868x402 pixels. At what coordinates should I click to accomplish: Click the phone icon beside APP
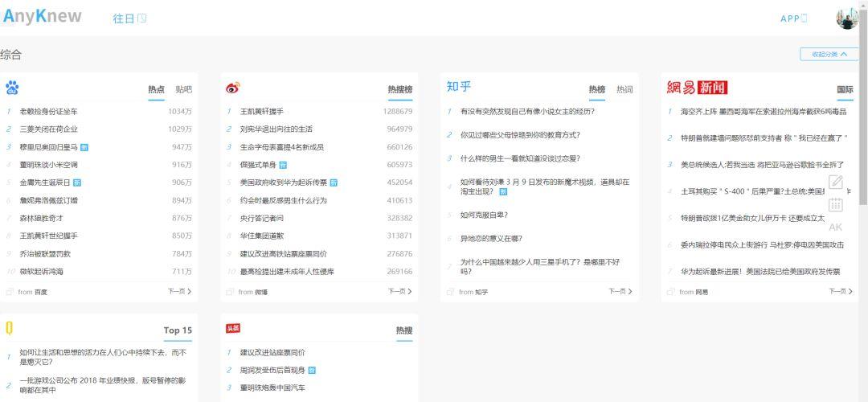[x=805, y=18]
